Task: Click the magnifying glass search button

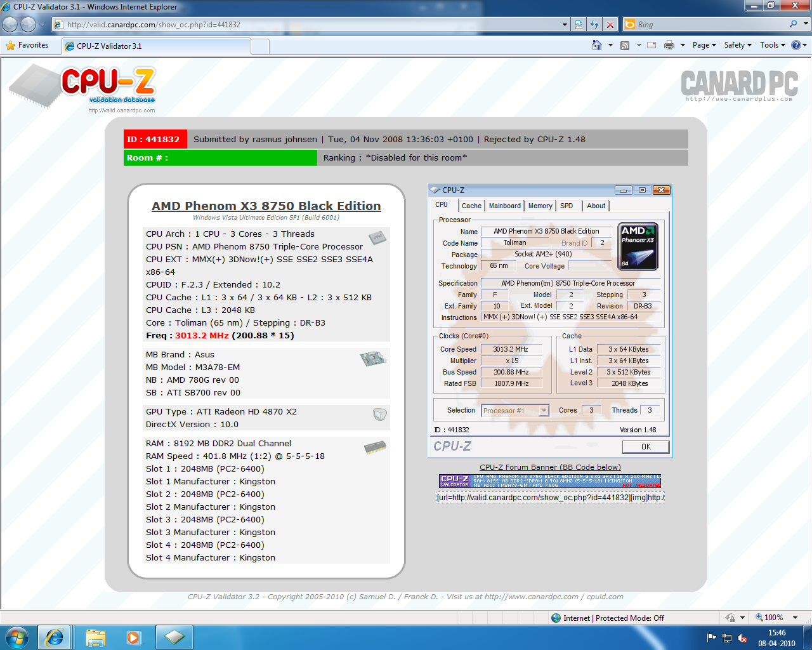Action: tap(793, 24)
